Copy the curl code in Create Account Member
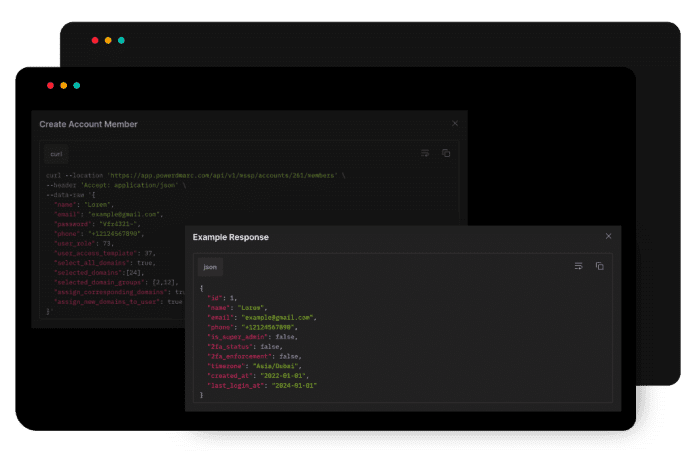 tap(446, 153)
